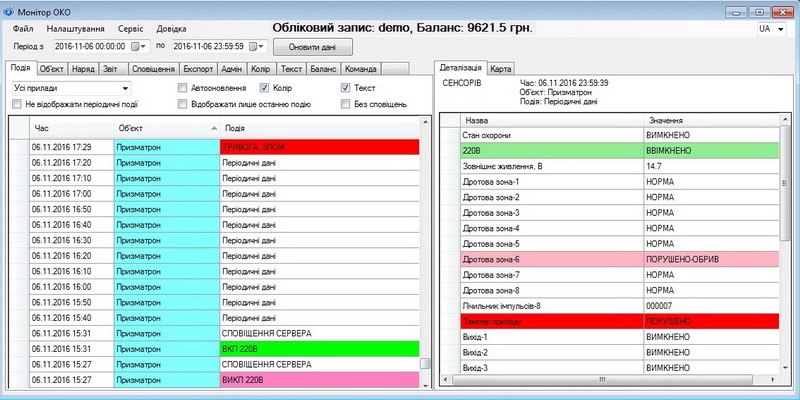Click the Монітор ОКО app icon in title bar
This screenshot has height=400, width=800.
tap(9, 12)
